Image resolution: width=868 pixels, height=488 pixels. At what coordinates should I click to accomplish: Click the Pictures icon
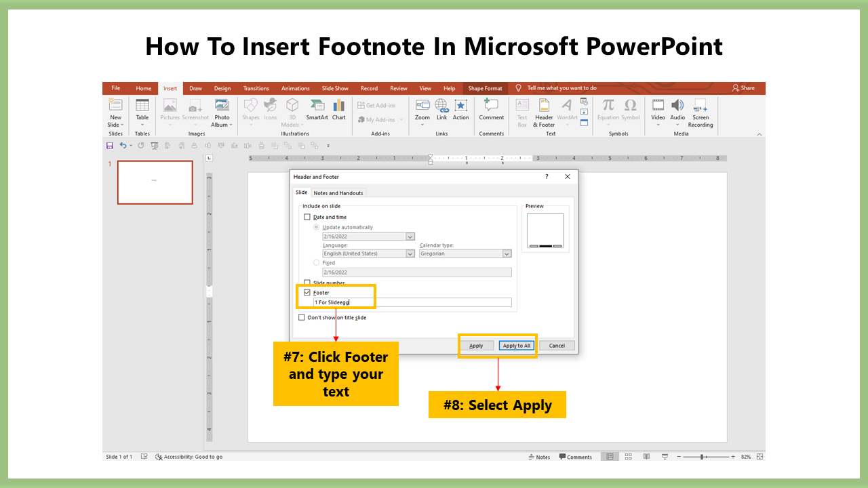170,105
